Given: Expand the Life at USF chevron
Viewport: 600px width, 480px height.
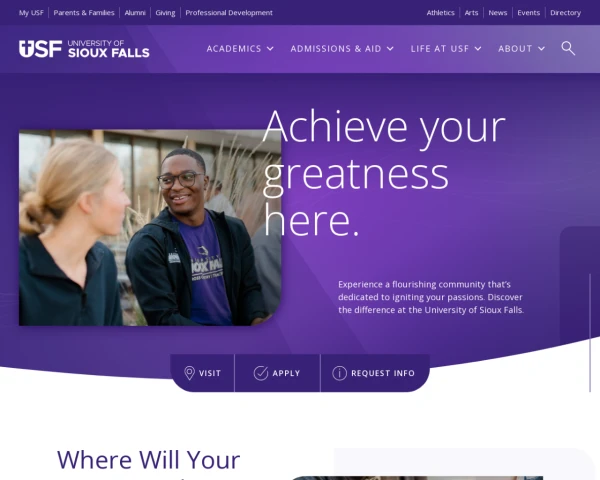Looking at the screenshot, I should point(478,49).
